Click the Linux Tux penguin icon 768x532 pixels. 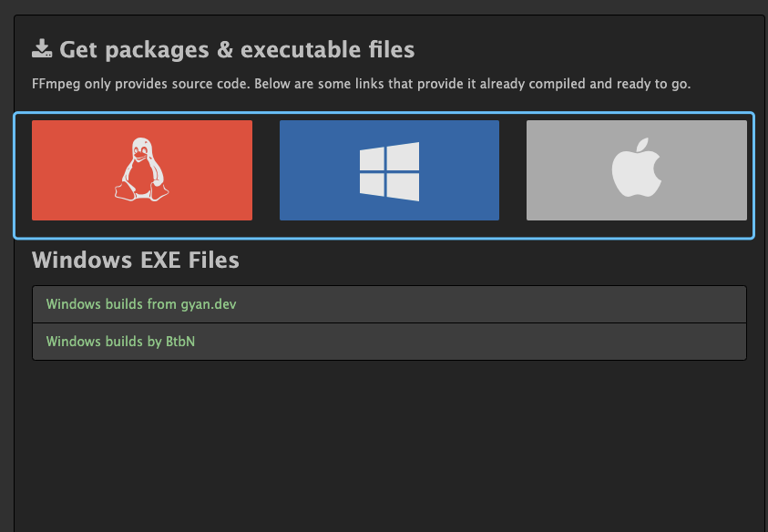[141, 169]
